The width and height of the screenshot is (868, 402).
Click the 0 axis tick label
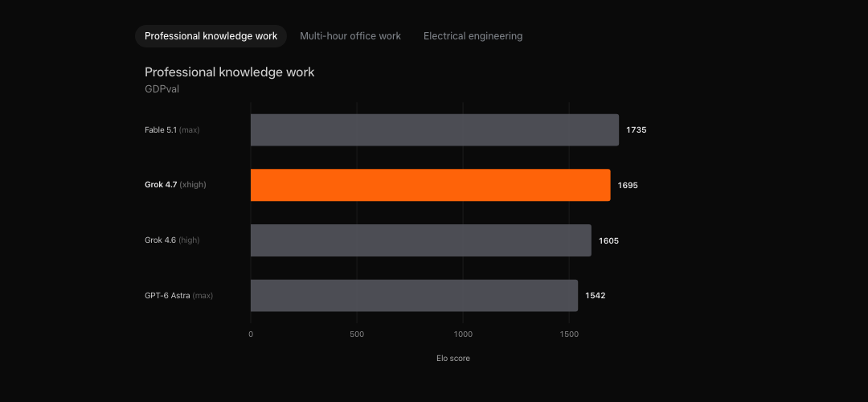point(251,334)
